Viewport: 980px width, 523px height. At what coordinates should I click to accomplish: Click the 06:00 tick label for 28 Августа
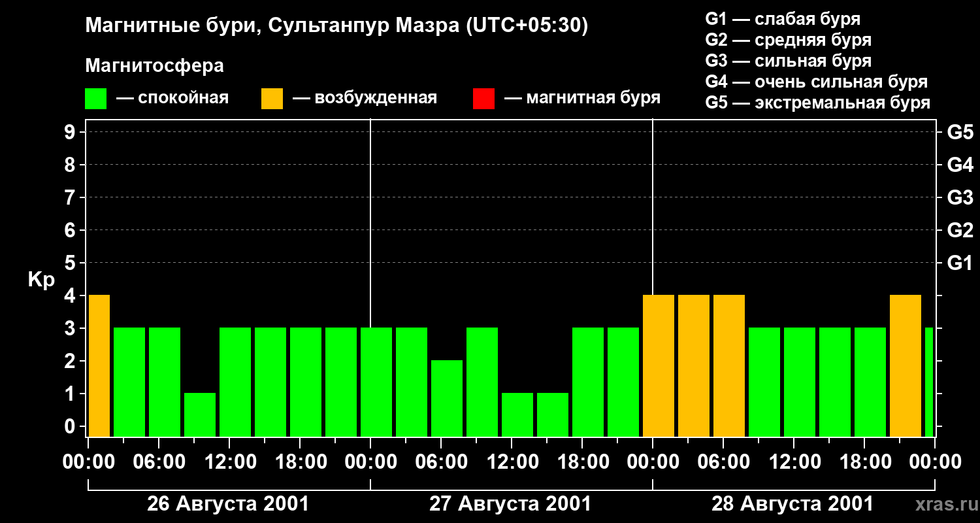click(x=724, y=462)
